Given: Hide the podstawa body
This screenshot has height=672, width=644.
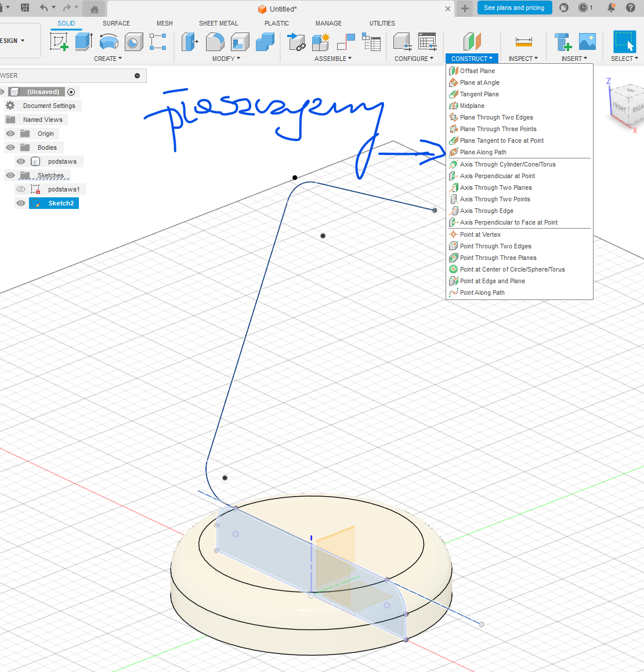Looking at the screenshot, I should (21, 161).
